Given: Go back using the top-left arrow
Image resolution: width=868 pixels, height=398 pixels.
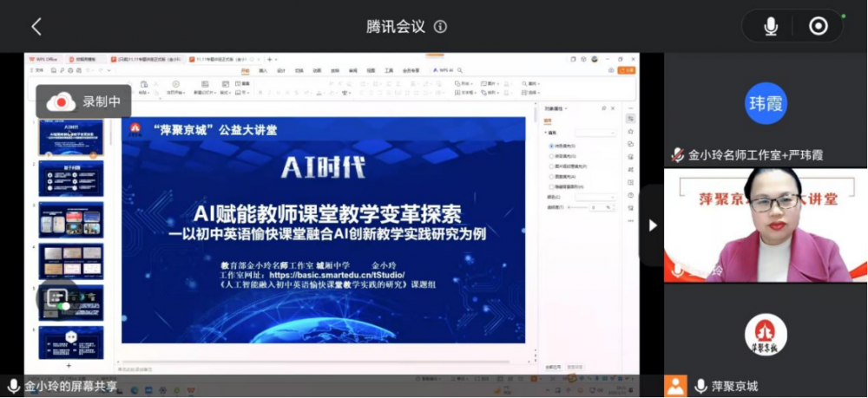Looking at the screenshot, I should coord(36,27).
